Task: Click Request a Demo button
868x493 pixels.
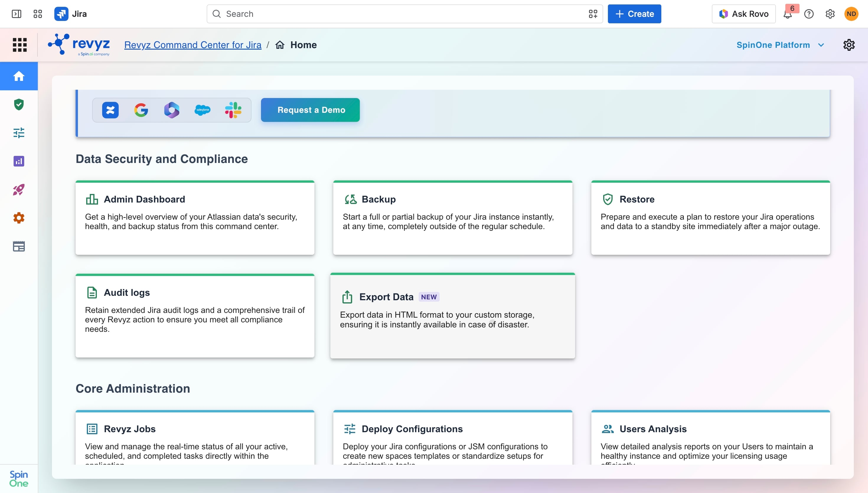Action: pos(310,110)
